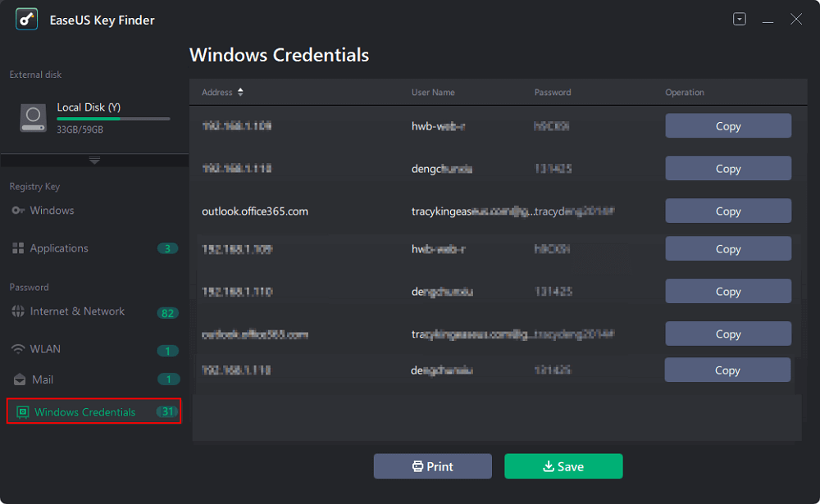Click the disk usage progress bar
The image size is (820, 504).
[113, 119]
